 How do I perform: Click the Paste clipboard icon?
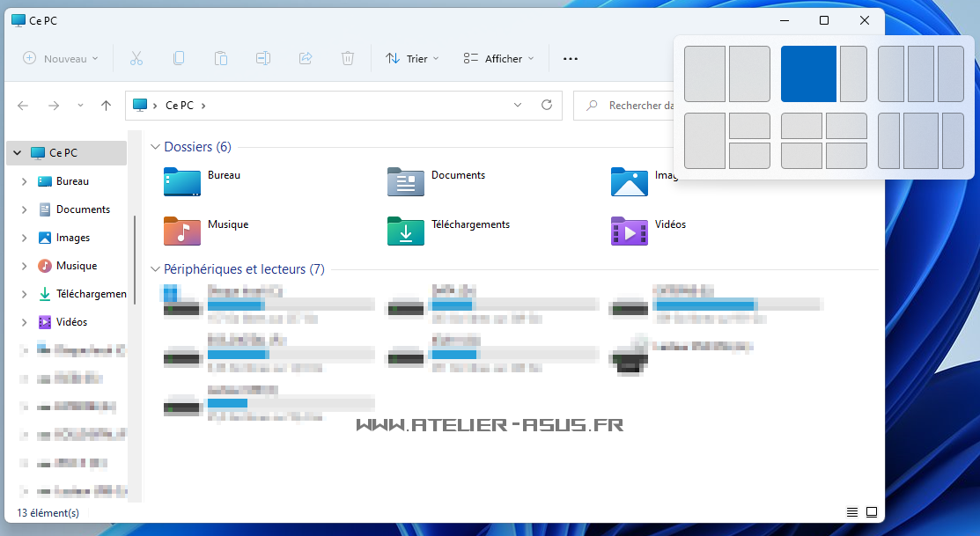(x=221, y=59)
